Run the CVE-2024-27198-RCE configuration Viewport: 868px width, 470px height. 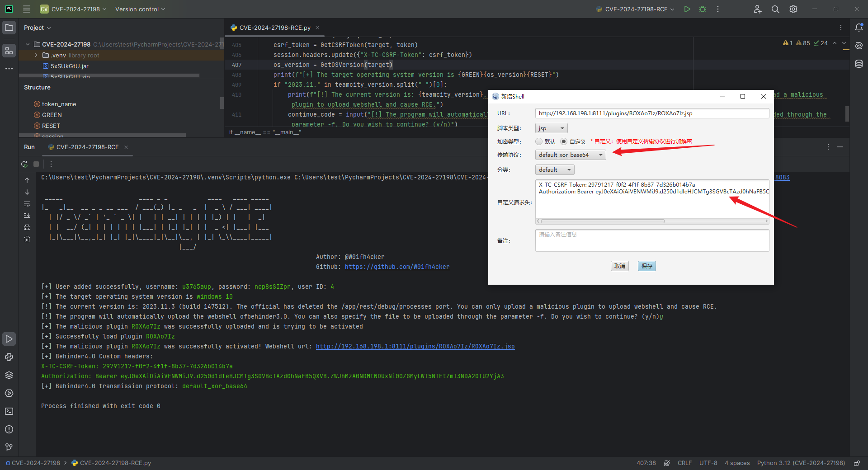click(687, 9)
